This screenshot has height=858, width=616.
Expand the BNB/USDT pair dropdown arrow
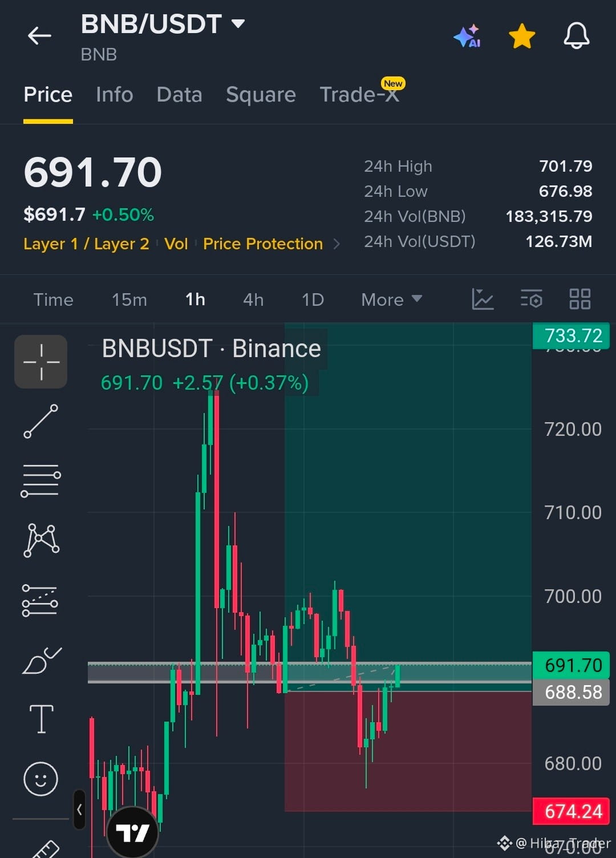[238, 24]
